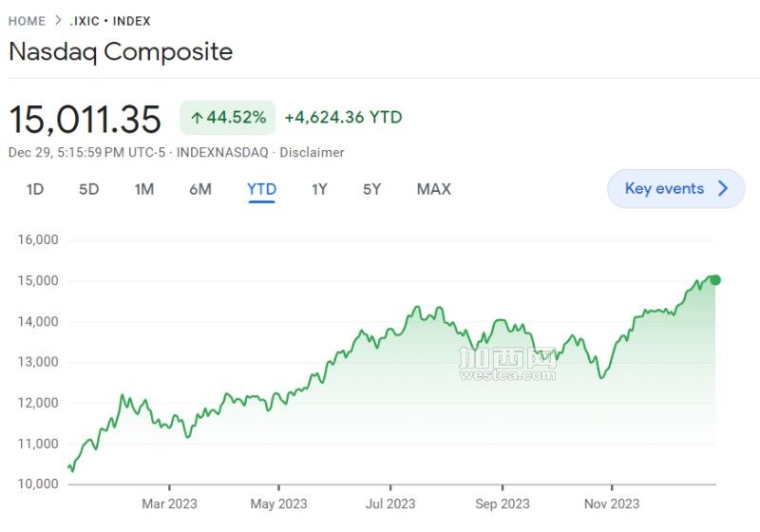Click the Key events right chevron
760x532 pixels.
coord(723,188)
